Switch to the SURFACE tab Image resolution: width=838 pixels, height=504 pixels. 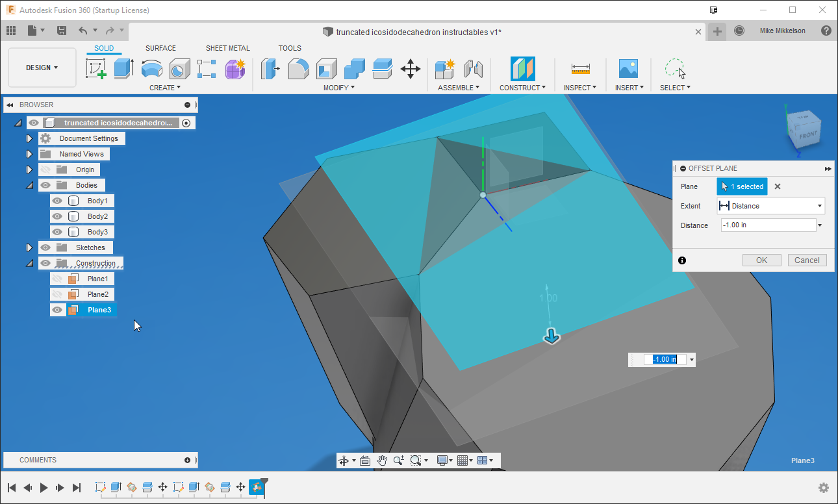pyautogui.click(x=160, y=47)
